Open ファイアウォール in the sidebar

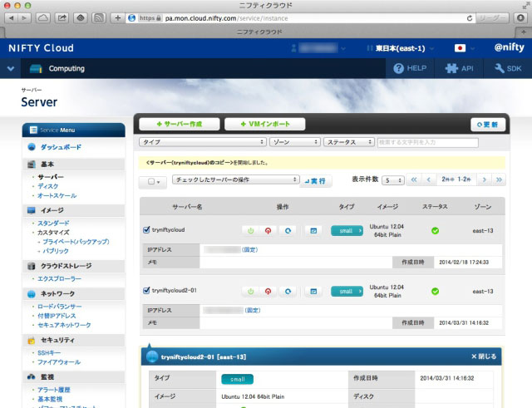click(x=59, y=362)
